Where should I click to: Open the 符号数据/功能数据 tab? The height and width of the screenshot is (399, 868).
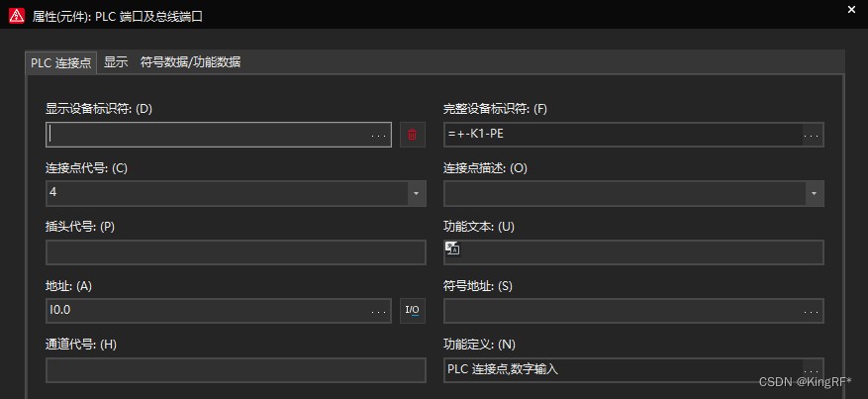190,62
